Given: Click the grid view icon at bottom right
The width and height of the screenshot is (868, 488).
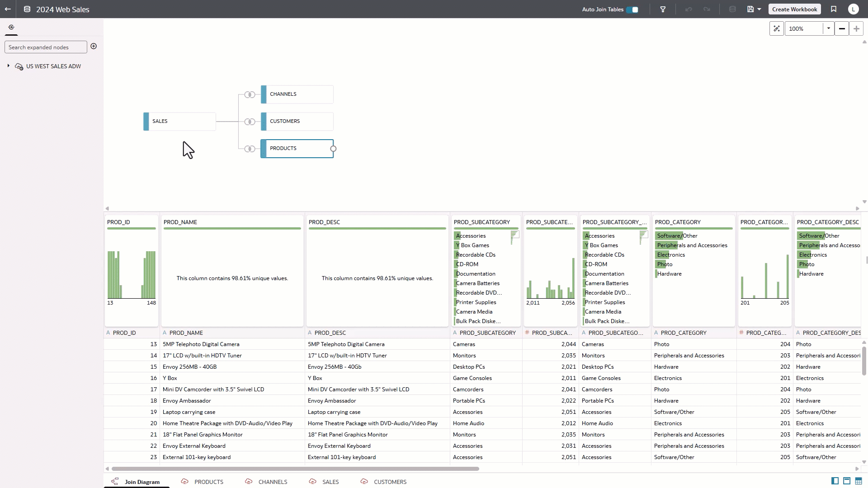Looking at the screenshot, I should click(858, 481).
